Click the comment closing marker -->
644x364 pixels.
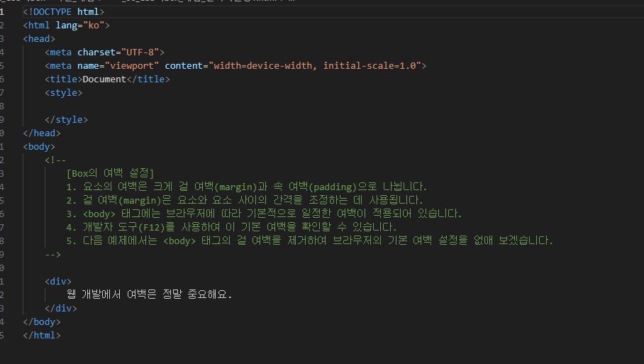[52, 255]
